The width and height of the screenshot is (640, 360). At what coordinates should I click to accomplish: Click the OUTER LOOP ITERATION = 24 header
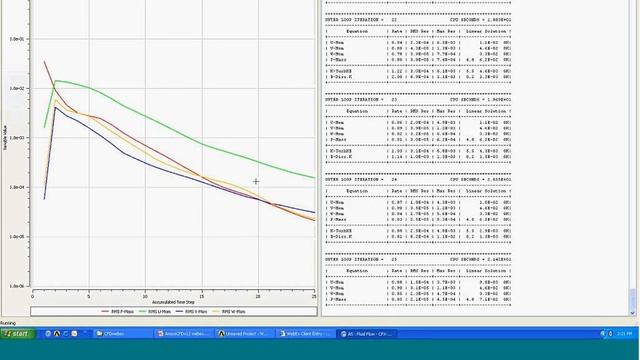pyautogui.click(x=361, y=180)
